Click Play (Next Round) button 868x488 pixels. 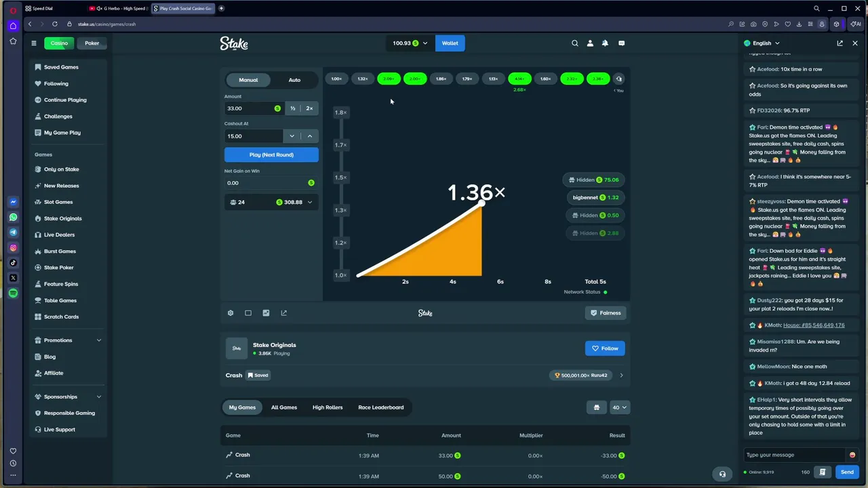coord(271,155)
